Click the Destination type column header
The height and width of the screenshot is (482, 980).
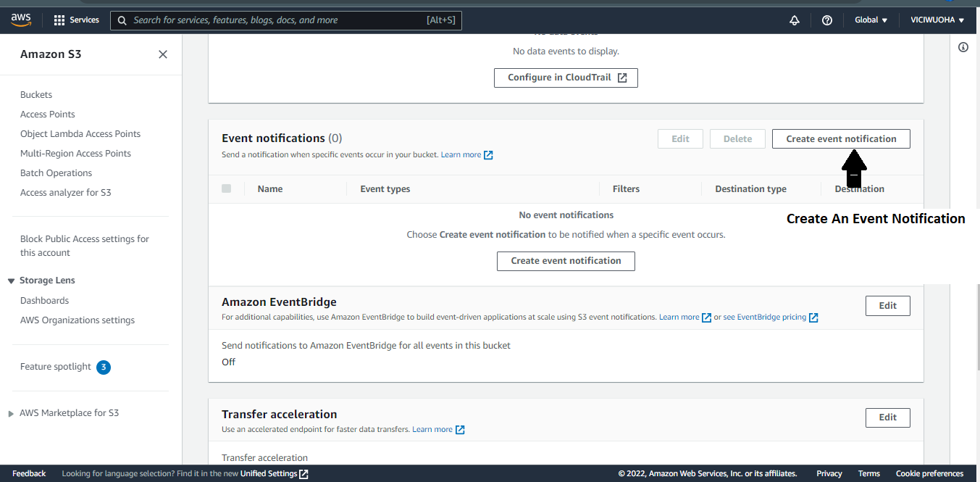[750, 189]
